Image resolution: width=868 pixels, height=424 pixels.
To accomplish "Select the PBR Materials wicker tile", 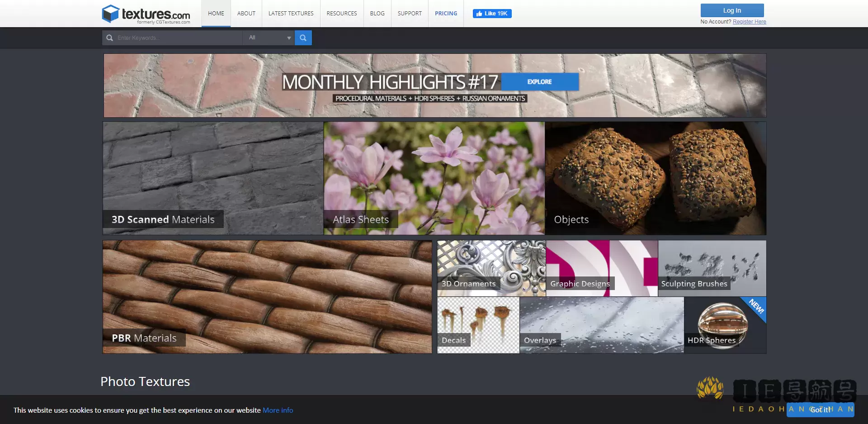I will pyautogui.click(x=267, y=296).
